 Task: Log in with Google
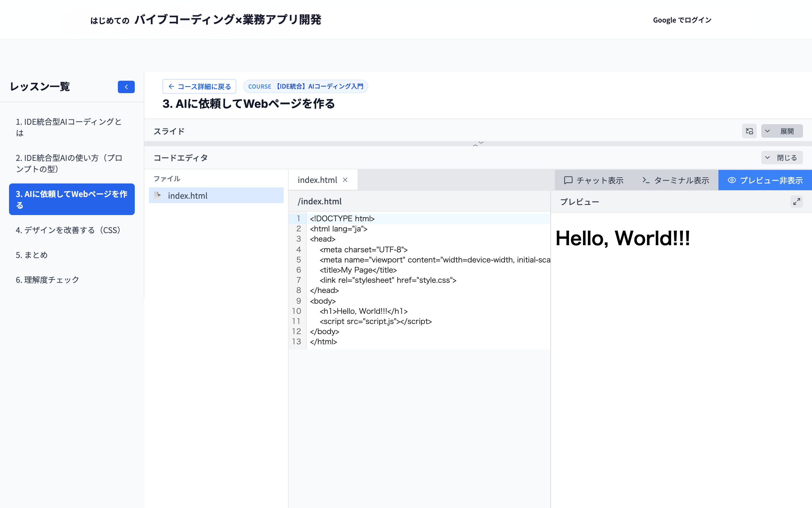(x=682, y=20)
